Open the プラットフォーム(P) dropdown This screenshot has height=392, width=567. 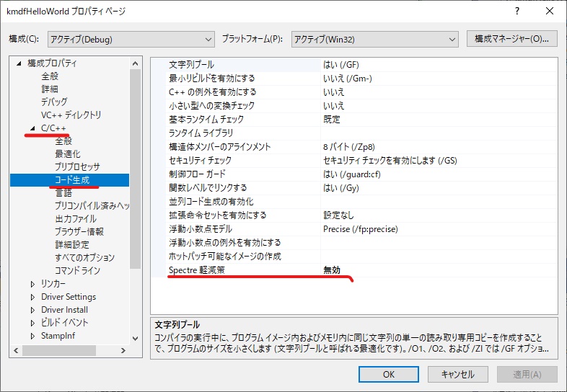tap(374, 39)
